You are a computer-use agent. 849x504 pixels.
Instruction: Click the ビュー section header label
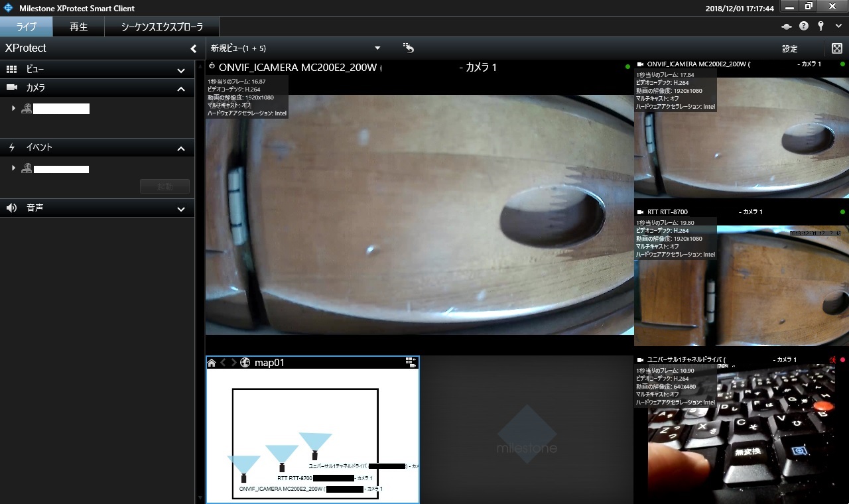click(35, 69)
